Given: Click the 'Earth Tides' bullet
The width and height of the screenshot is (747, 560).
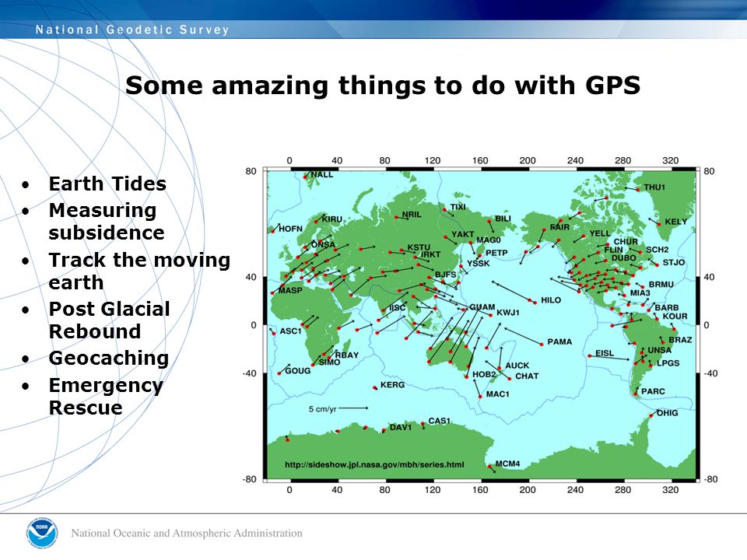Looking at the screenshot, I should [107, 184].
